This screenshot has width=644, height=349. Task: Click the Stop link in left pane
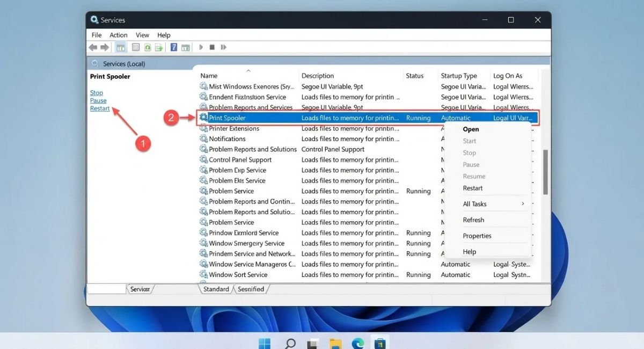tap(97, 93)
